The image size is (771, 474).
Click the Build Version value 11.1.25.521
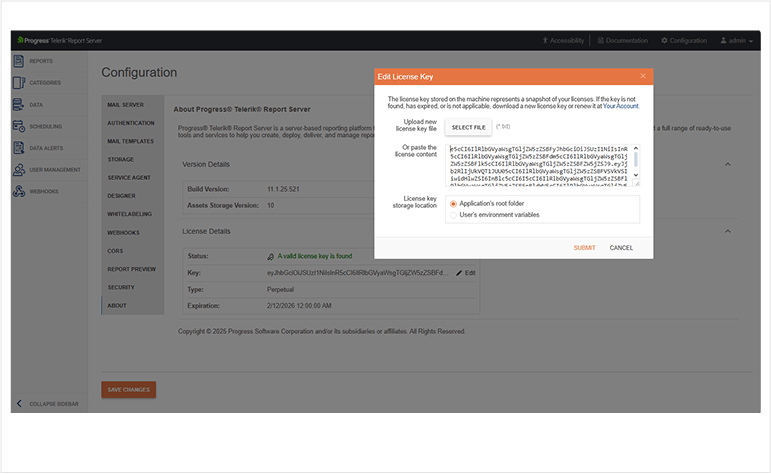[283, 189]
